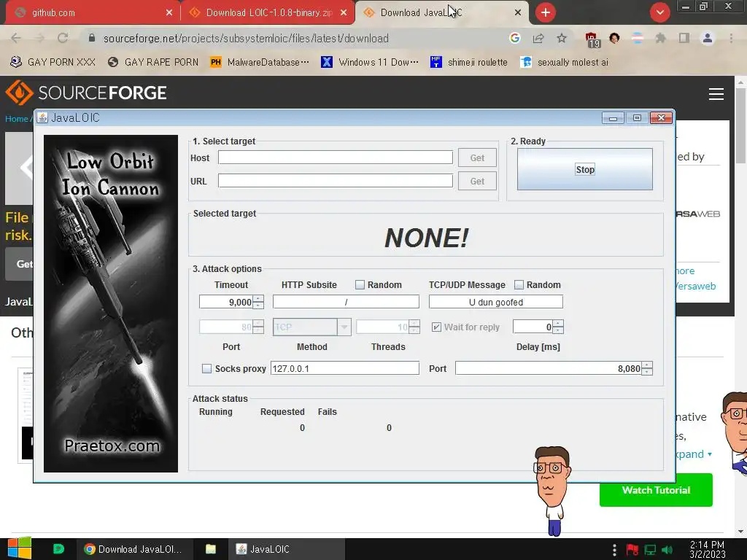
Task: Increase the Threads spinner value
Action: tap(414, 323)
